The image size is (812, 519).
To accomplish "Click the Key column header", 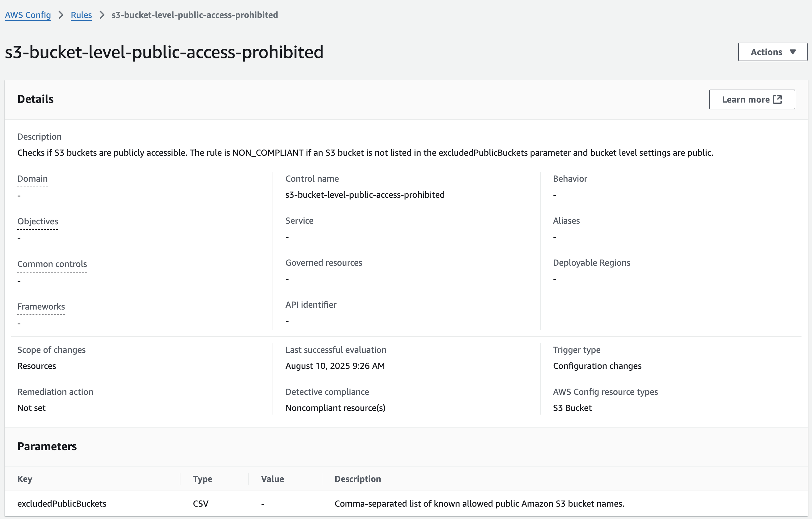I will (25, 479).
